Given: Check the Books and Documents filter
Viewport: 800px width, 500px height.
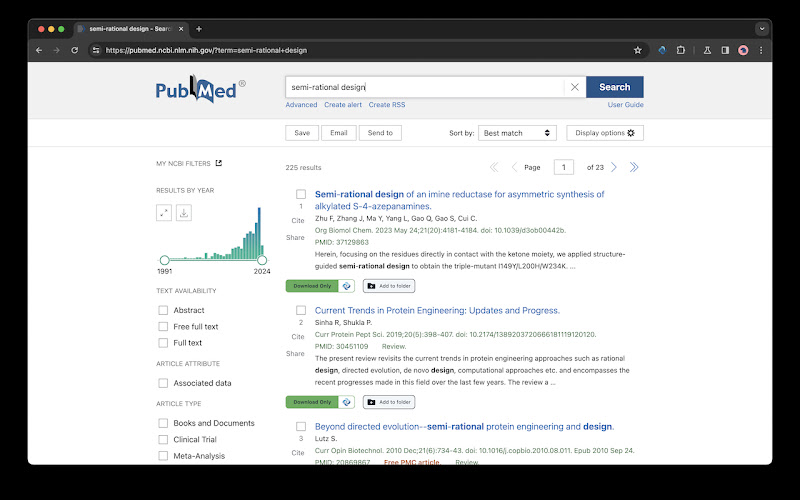Looking at the screenshot, I should pyautogui.click(x=163, y=423).
